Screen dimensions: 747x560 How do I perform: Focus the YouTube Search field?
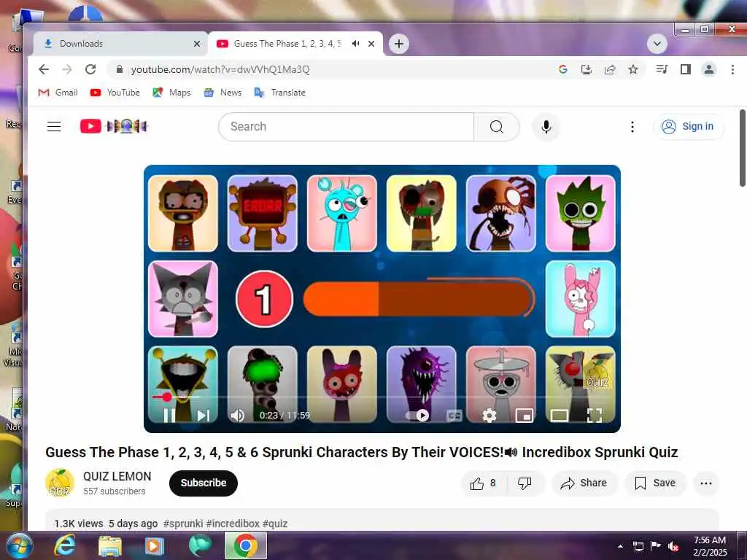pyautogui.click(x=347, y=127)
